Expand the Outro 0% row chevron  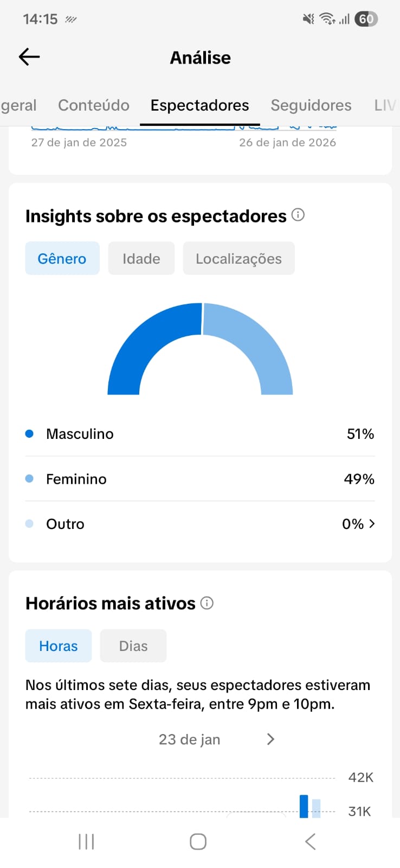372,524
